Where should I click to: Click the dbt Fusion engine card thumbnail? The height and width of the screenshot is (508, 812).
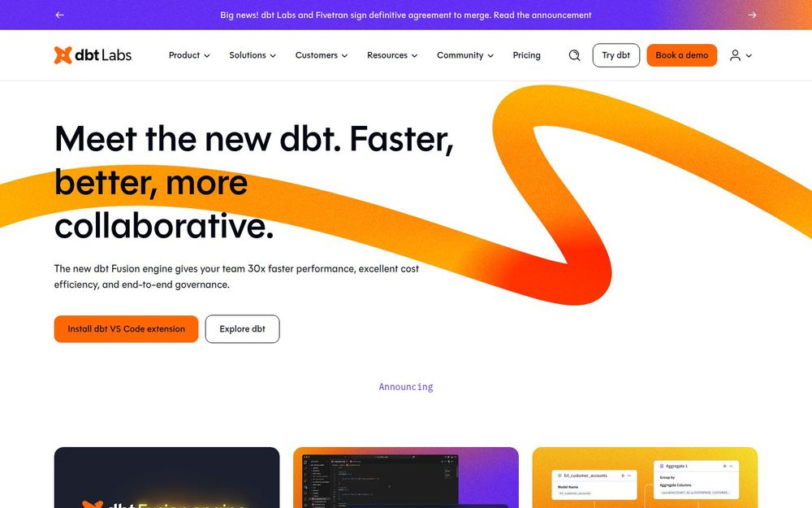[x=166, y=478]
